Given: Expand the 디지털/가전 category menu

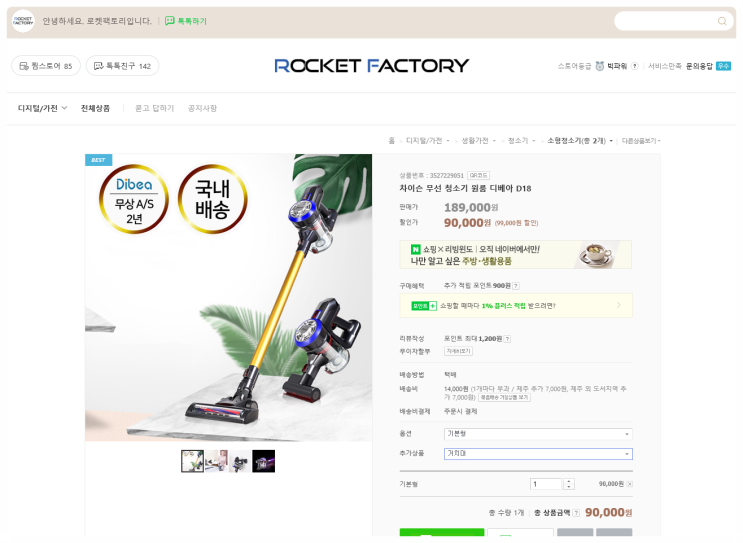Looking at the screenshot, I should 42,108.
